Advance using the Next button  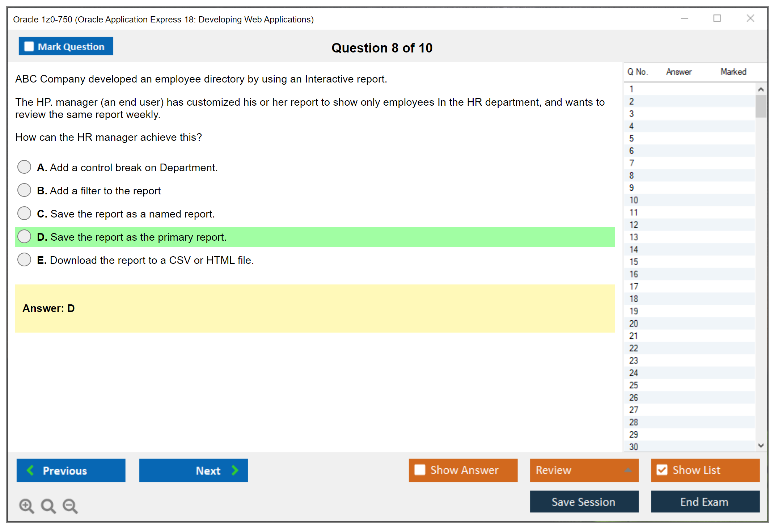pyautogui.click(x=193, y=470)
